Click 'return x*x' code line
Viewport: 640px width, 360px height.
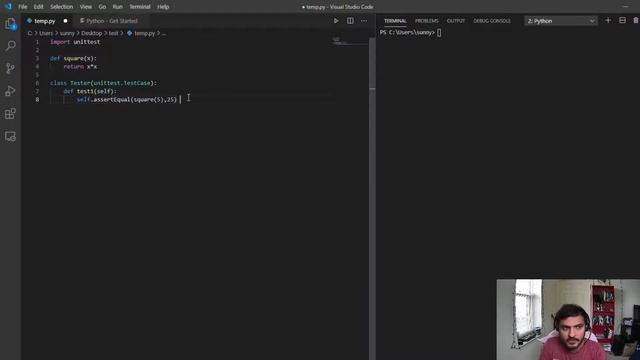[x=80, y=67]
